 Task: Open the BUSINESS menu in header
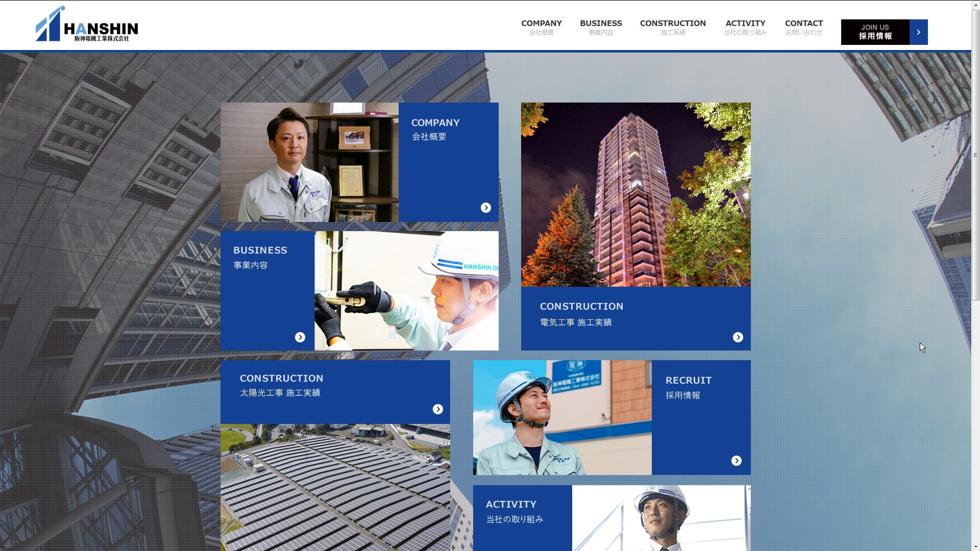[601, 28]
